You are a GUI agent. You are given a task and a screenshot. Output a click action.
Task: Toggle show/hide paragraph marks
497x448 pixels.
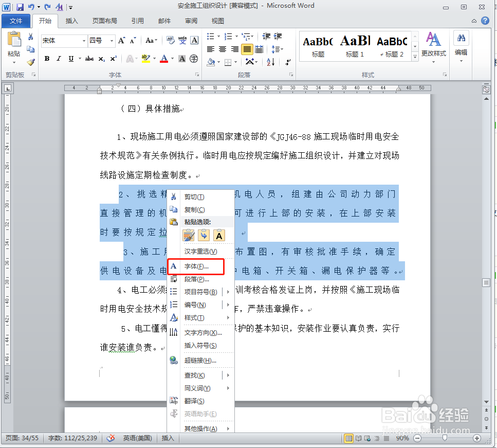coord(287,62)
